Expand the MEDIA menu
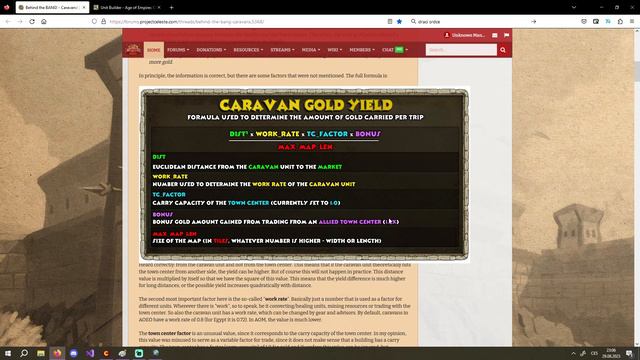This screenshot has width=640, height=360. pos(311,50)
